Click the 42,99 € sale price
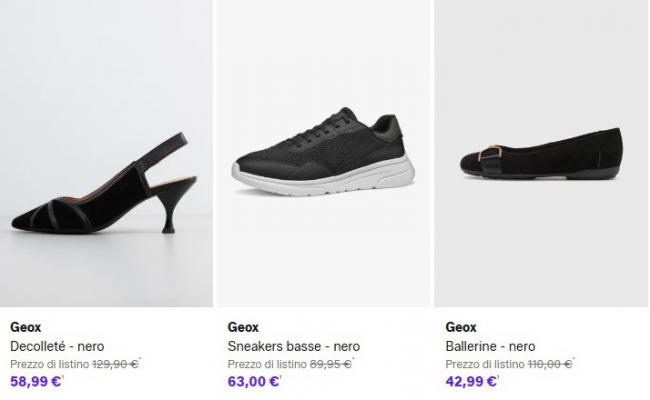Image resolution: width=650 pixels, height=400 pixels. click(471, 381)
